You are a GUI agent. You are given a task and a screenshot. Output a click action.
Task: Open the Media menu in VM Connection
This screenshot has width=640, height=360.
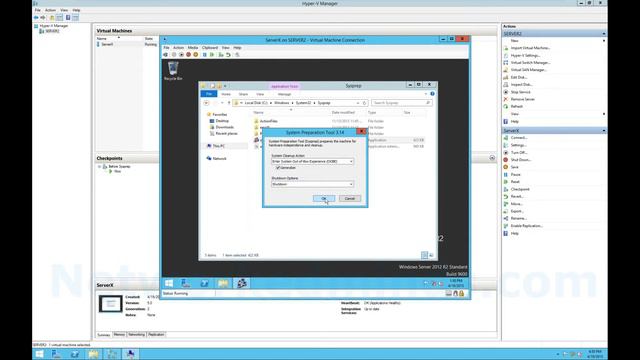193,48
